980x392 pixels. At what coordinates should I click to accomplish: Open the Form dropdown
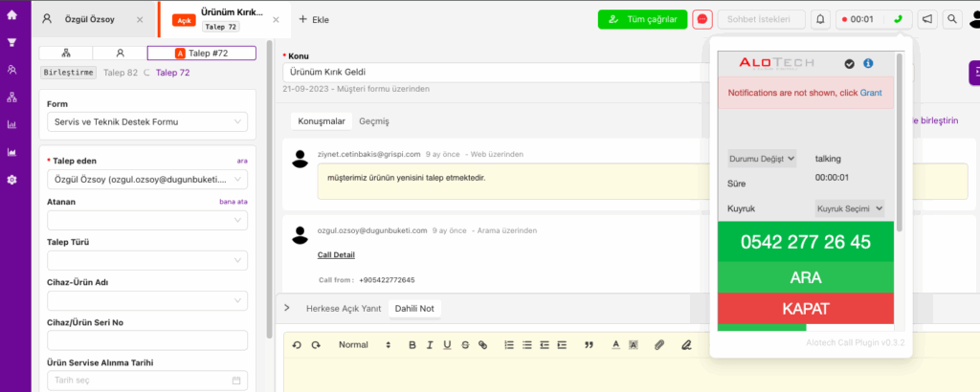pos(146,121)
